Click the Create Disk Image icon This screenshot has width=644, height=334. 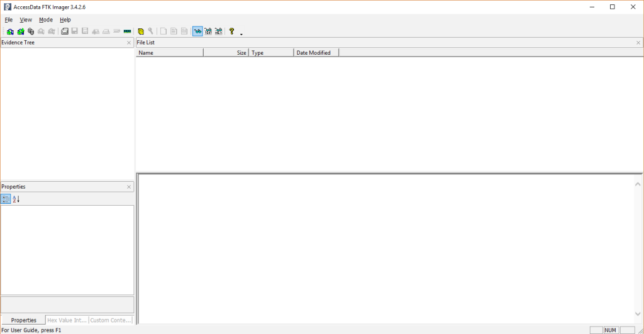click(65, 31)
